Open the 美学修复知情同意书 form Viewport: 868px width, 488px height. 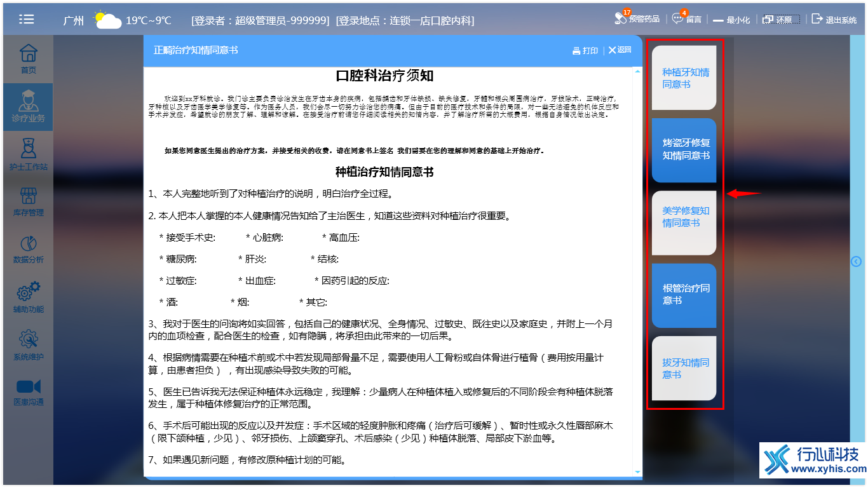(684, 222)
